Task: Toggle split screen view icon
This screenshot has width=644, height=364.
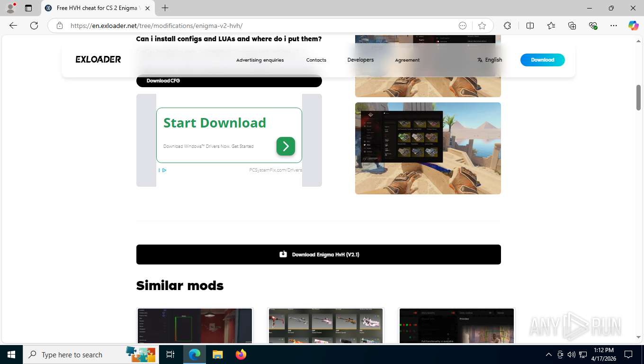Action: [x=530, y=26]
